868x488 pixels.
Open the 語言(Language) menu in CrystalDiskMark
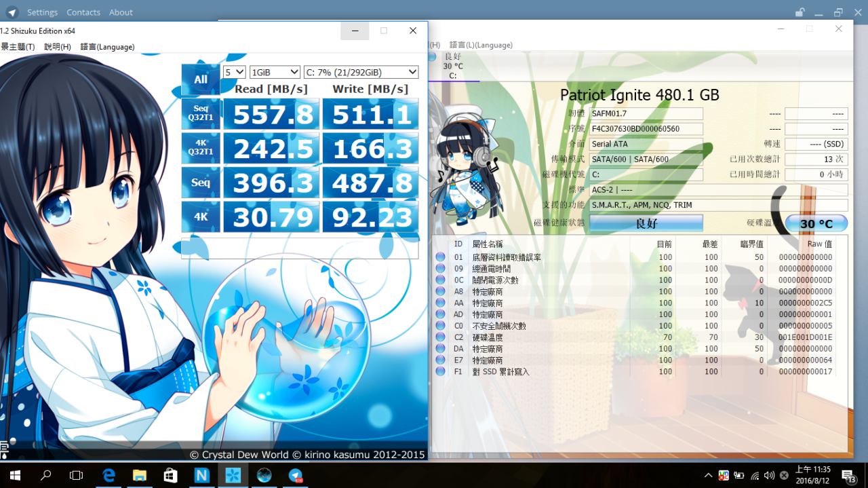click(x=107, y=47)
